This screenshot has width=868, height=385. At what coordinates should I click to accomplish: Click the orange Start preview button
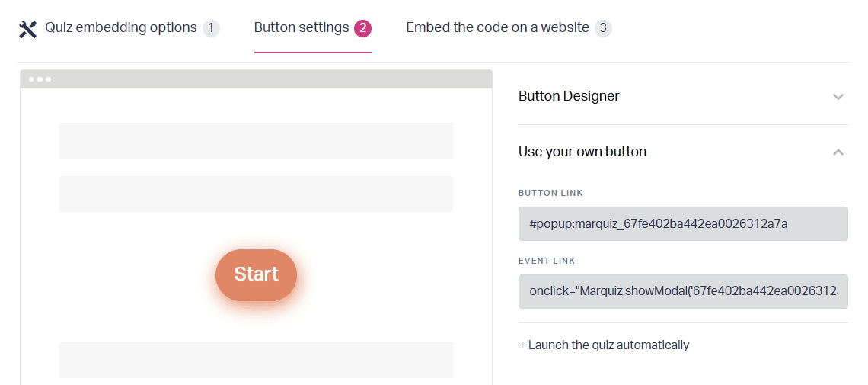[256, 274]
